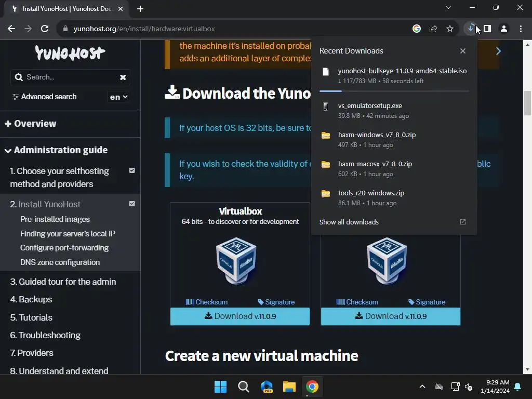Download v.11.0.9 in second Virtualbox card

click(391, 316)
